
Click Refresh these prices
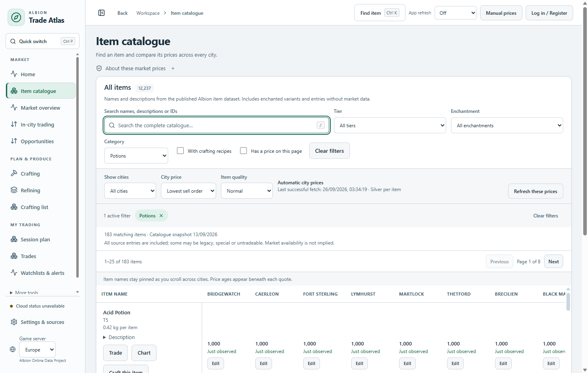[x=536, y=191]
